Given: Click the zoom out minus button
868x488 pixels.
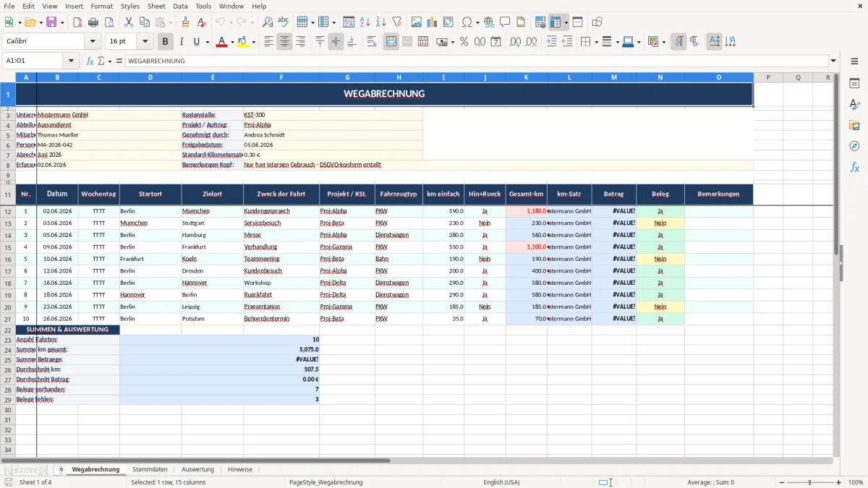Looking at the screenshot, I should point(781,482).
